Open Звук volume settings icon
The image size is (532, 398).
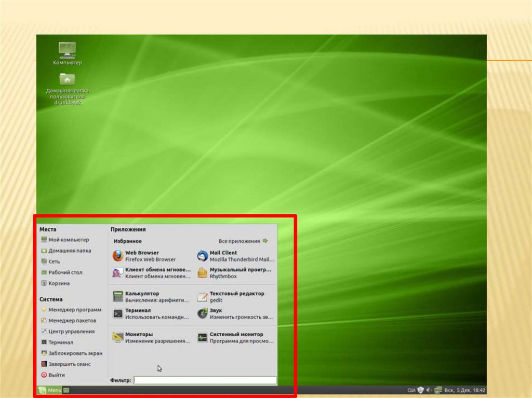(x=202, y=313)
